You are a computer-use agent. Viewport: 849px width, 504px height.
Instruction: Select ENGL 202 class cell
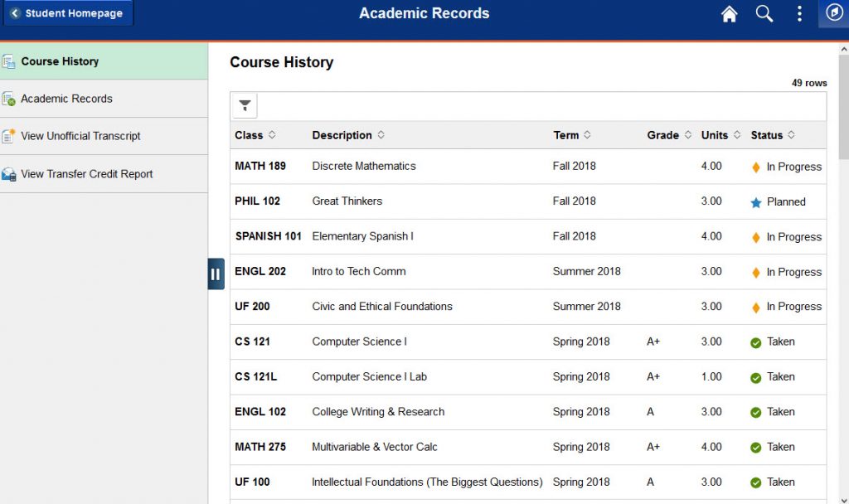(x=260, y=271)
